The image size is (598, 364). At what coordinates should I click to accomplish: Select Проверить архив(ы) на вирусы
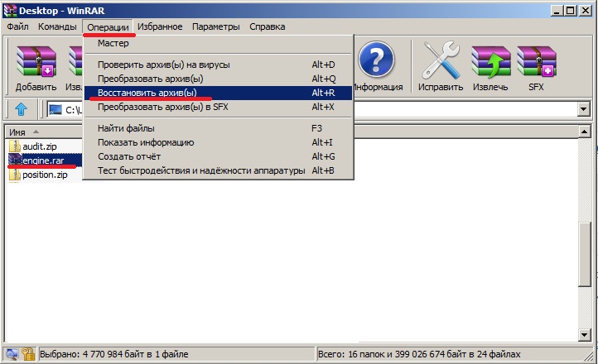tap(163, 65)
